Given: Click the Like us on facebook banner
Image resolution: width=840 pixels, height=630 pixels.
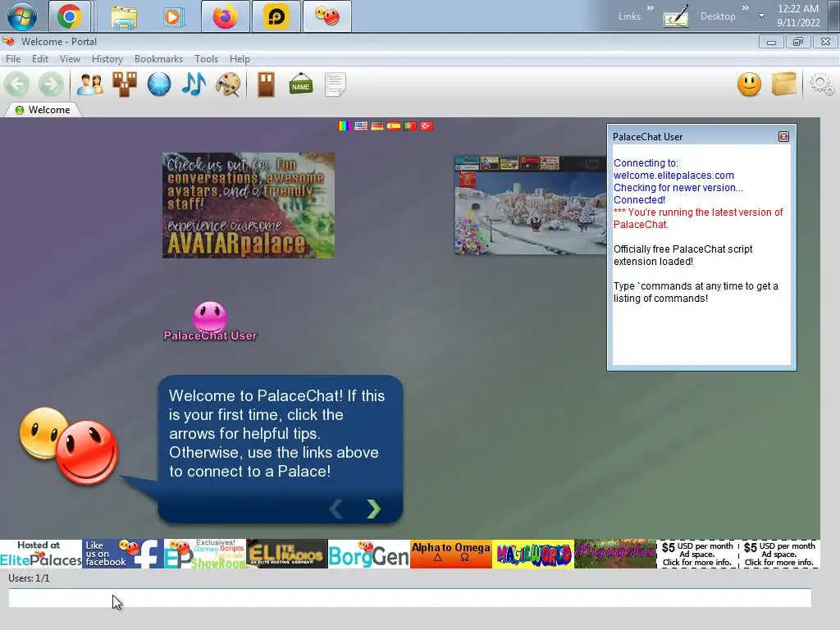Looking at the screenshot, I should pyautogui.click(x=123, y=554).
